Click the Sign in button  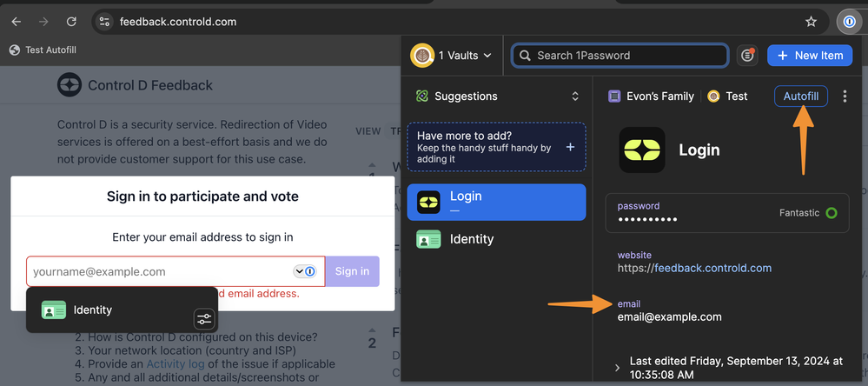tap(352, 271)
